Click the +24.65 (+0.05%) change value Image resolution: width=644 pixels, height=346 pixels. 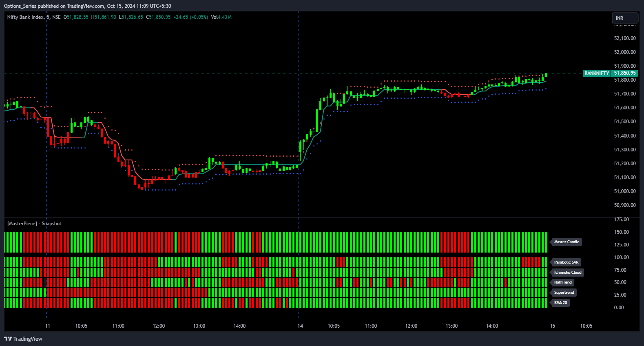(x=190, y=17)
